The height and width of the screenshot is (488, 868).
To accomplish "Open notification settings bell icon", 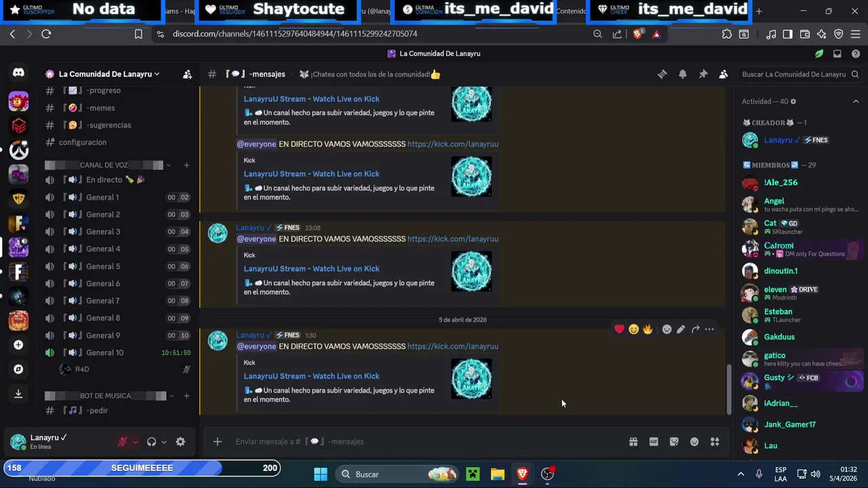I will pyautogui.click(x=683, y=74).
